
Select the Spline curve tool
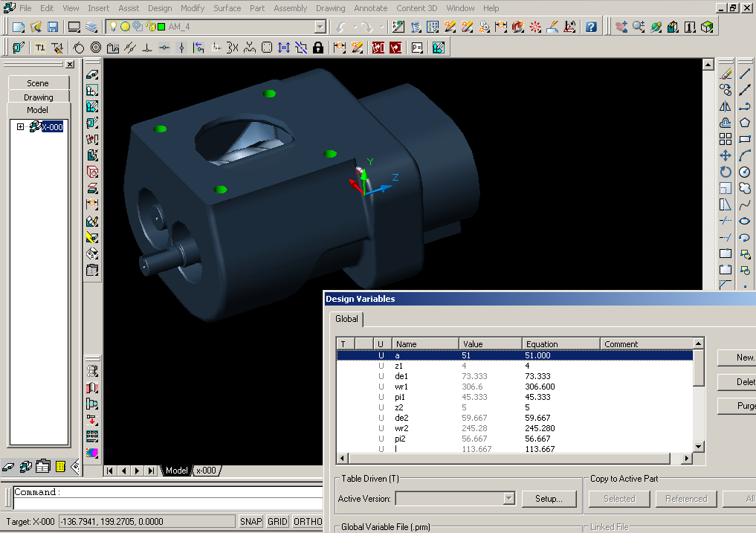(x=745, y=204)
